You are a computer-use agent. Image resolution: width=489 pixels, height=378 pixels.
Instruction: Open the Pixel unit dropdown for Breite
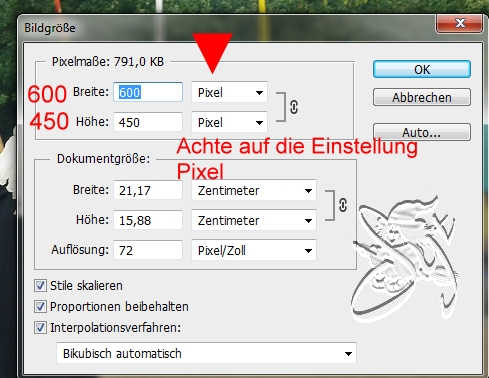point(229,92)
